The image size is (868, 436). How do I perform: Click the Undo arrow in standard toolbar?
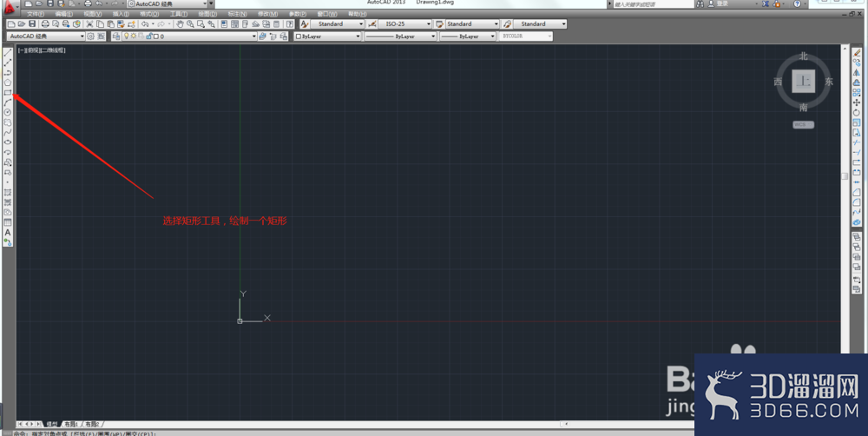[145, 24]
